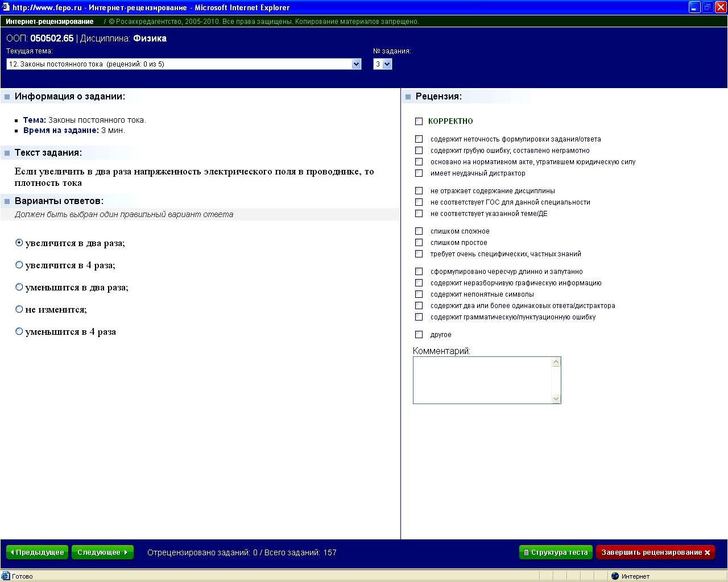Viewport: 728px width, 582px height.
Task: Check 'не соответствует указанной теме/ДЕ'
Action: pos(419,213)
